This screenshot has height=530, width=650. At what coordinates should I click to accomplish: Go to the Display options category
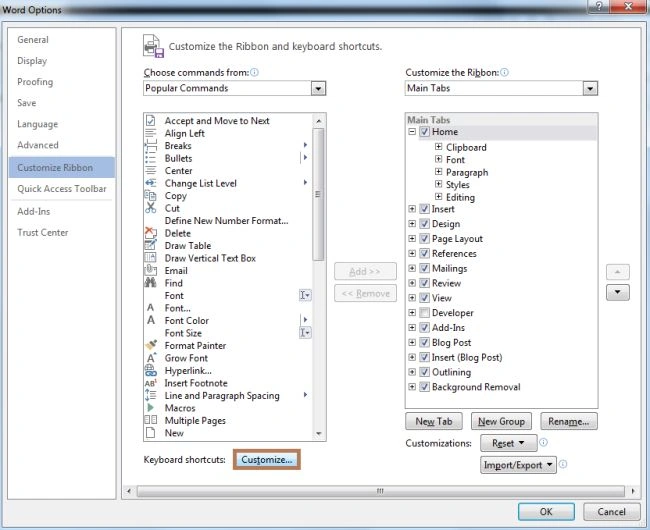click(x=32, y=61)
